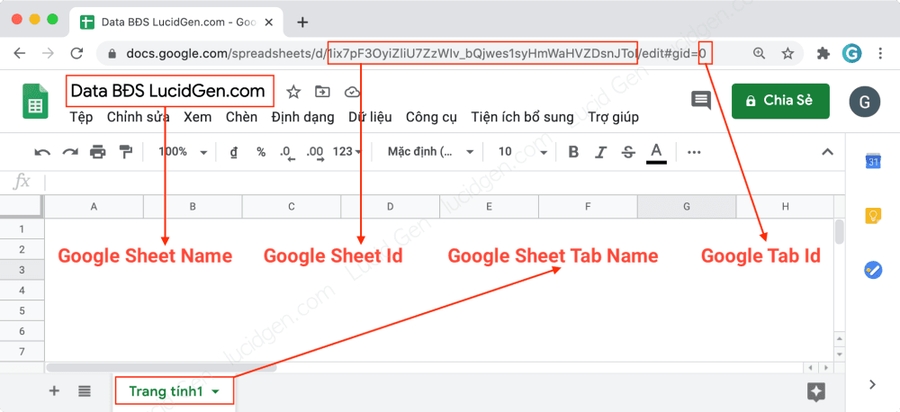This screenshot has width=900, height=412.
Task: Open the Explore button
Action: [x=816, y=392]
